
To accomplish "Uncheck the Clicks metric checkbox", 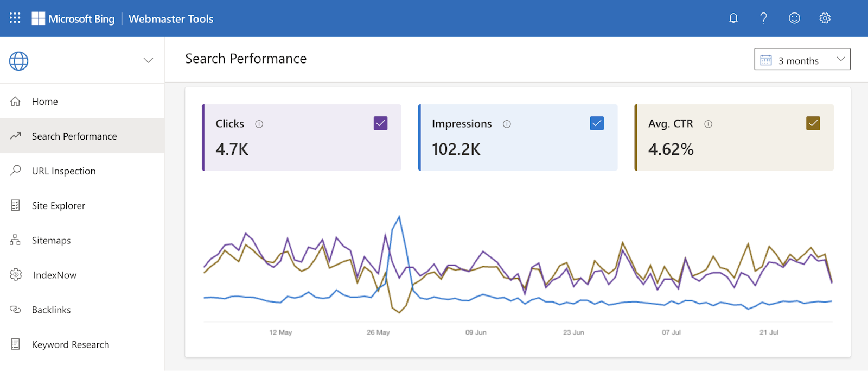I will tap(380, 123).
